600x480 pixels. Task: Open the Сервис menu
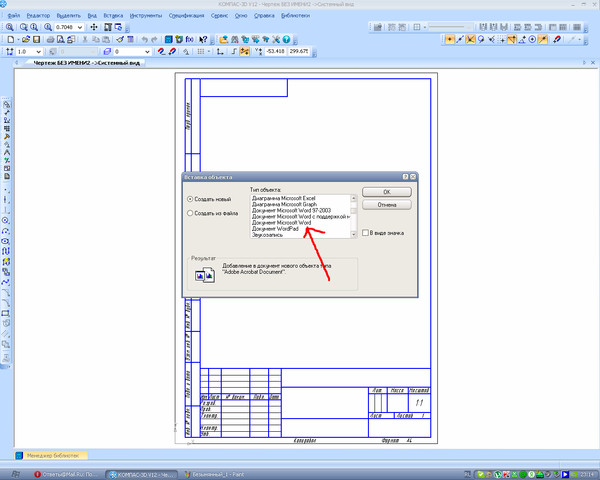tap(220, 16)
